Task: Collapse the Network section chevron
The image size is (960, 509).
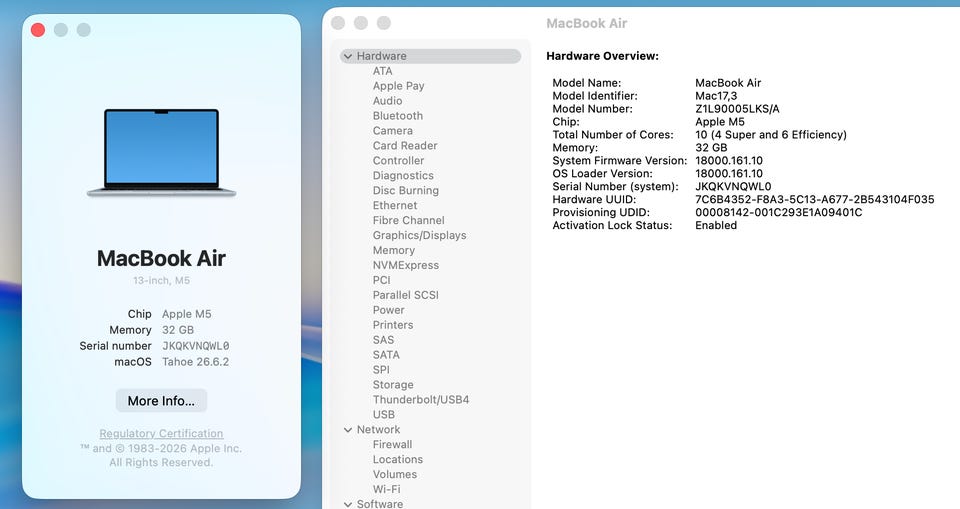Action: (x=348, y=430)
